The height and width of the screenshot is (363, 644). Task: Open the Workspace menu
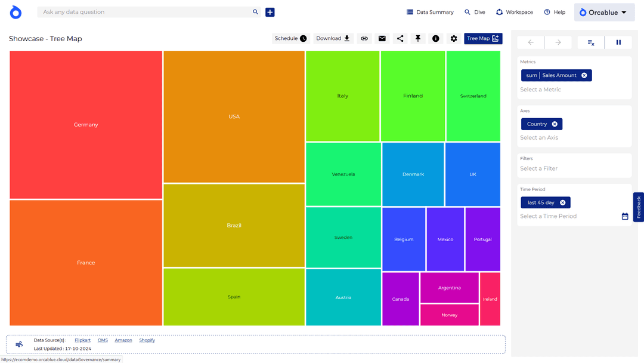(514, 12)
